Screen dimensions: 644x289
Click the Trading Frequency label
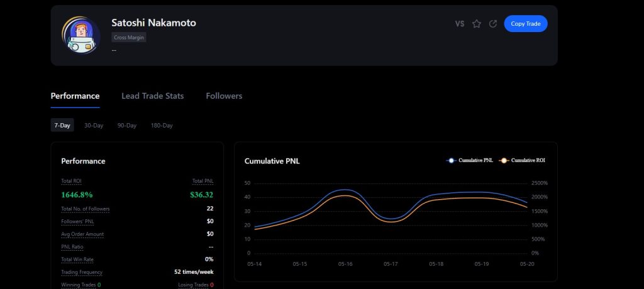pos(82,272)
